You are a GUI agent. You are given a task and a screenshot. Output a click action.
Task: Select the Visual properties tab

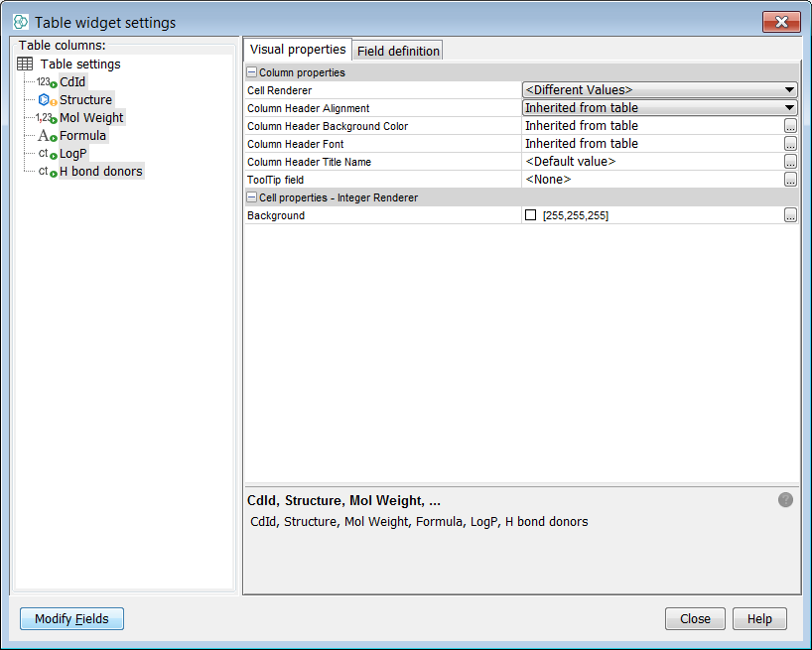coord(297,50)
